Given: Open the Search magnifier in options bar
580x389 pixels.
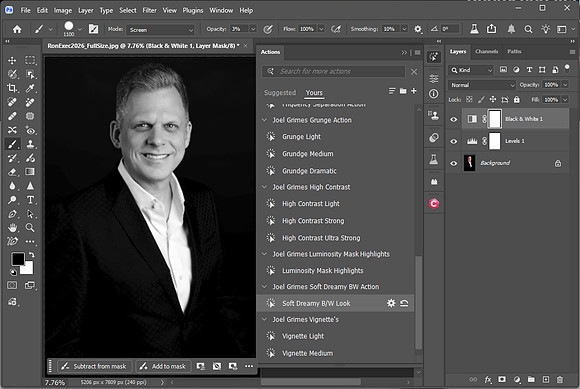Looking at the screenshot, I should point(528,29).
